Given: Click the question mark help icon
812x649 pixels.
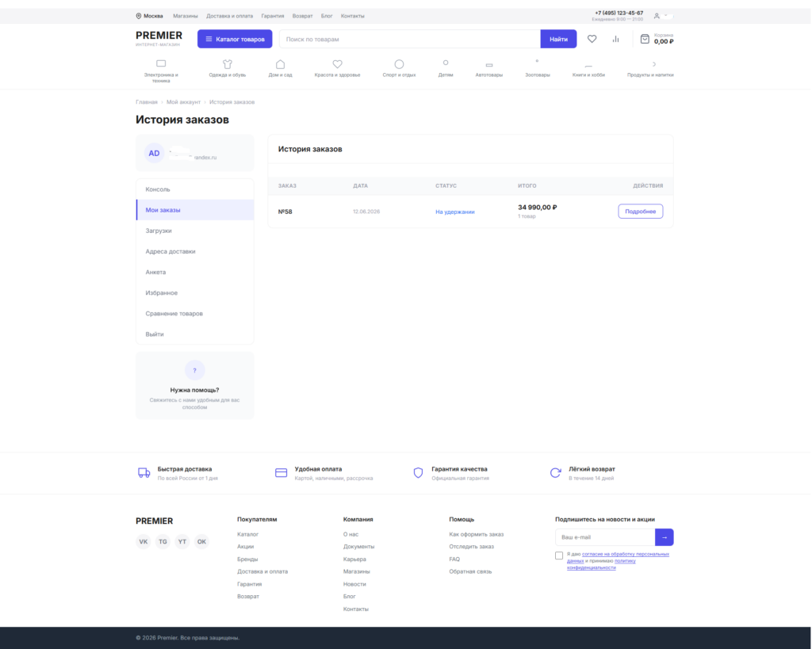Looking at the screenshot, I should pyautogui.click(x=195, y=370).
